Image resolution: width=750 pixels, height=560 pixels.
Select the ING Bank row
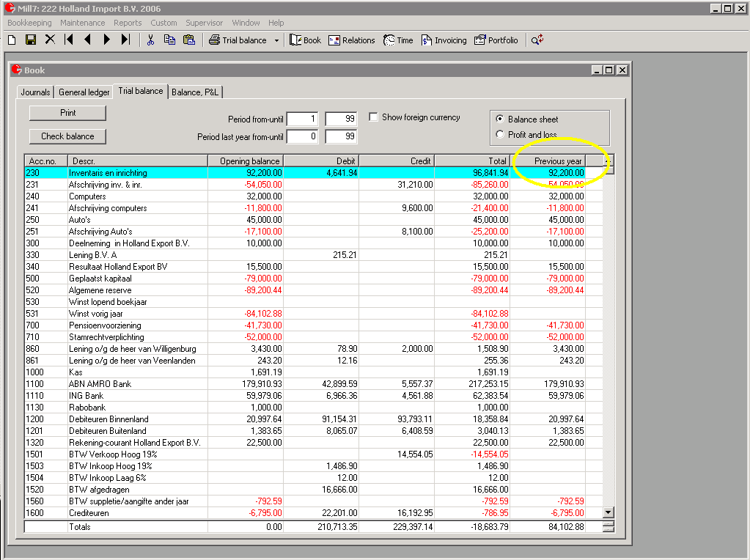pyautogui.click(x=313, y=396)
